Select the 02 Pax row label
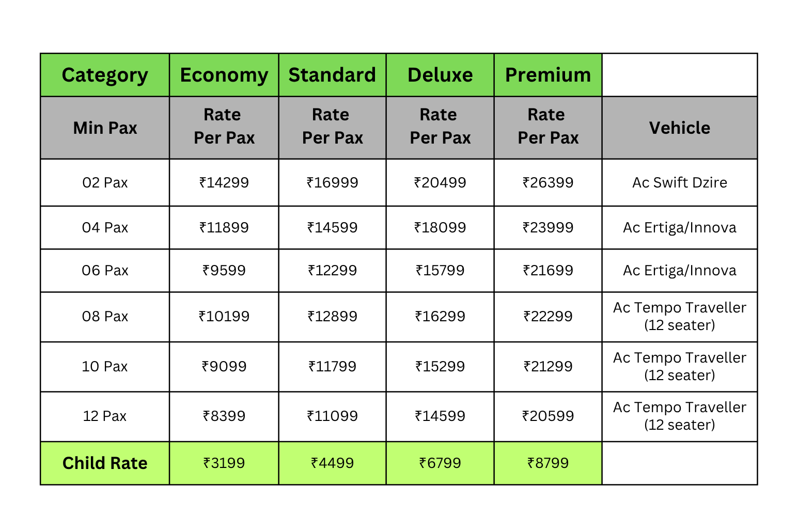This screenshot has height=532, width=798. point(105,182)
